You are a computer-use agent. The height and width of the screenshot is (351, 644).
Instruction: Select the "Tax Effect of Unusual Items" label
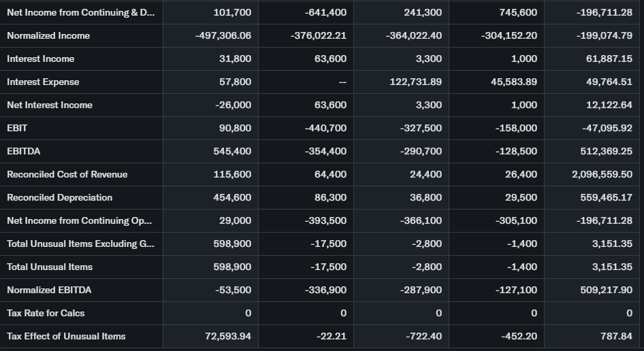click(x=66, y=336)
